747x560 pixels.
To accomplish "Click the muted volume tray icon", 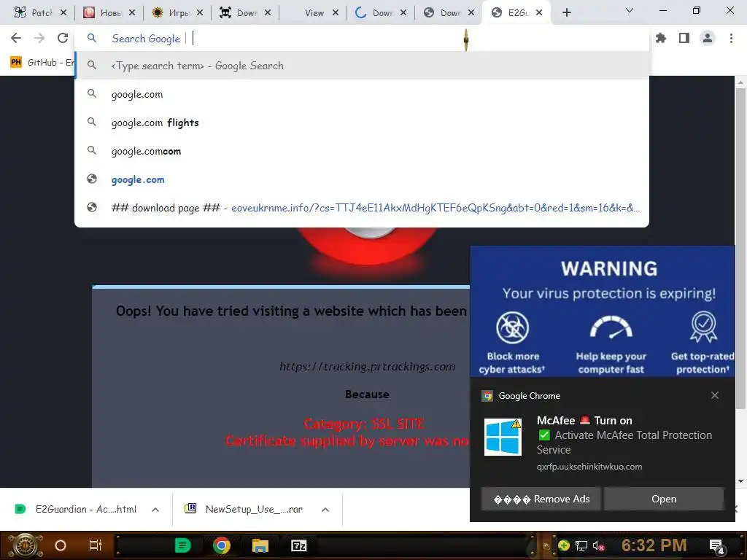I will pyautogui.click(x=598, y=545).
